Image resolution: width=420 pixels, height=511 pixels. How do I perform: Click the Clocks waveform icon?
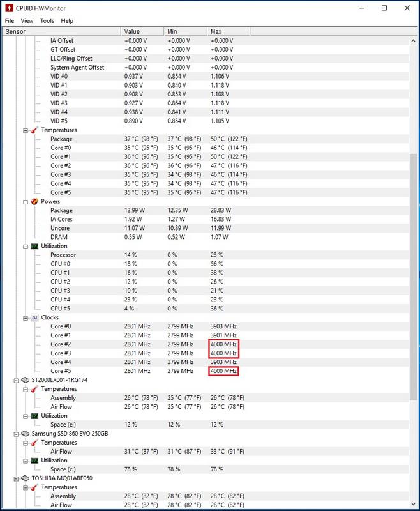[x=34, y=317]
